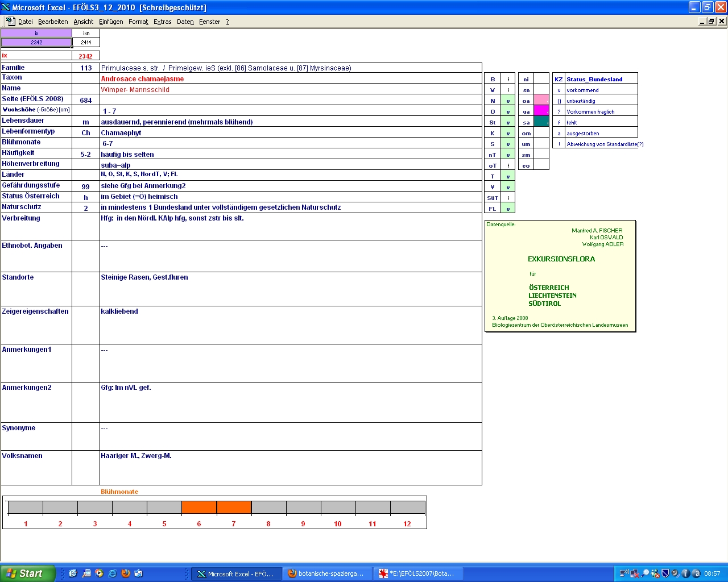This screenshot has width=728, height=582.
Task: Click the red ix value 2342
Action: (86, 56)
